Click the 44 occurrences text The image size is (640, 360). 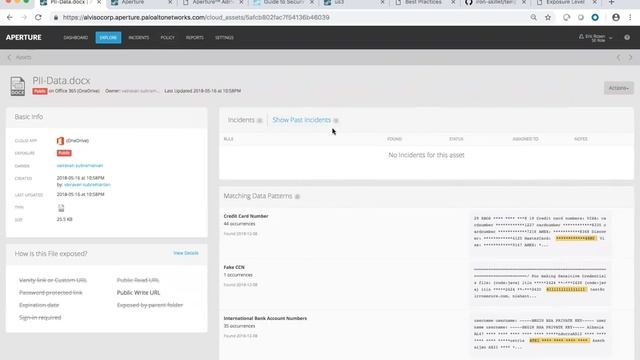point(239,224)
